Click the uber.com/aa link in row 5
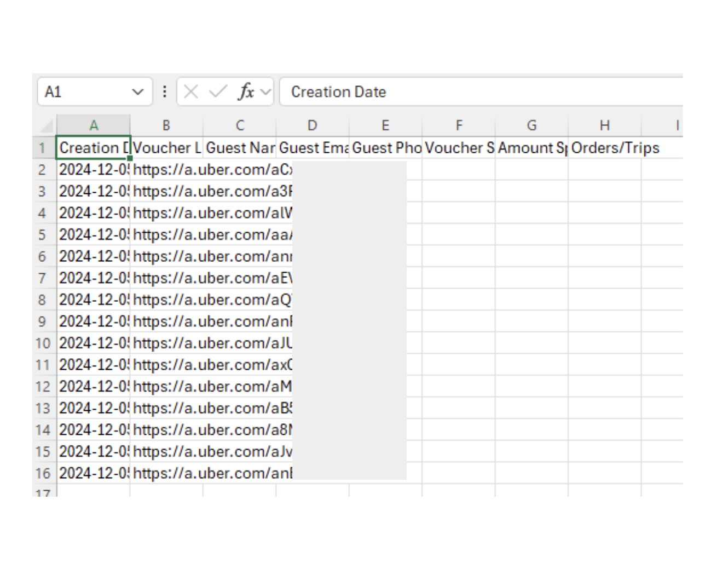 click(x=212, y=235)
